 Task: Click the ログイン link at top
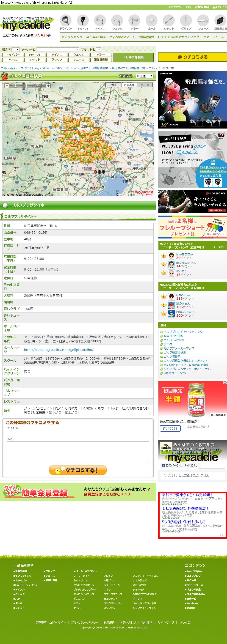click(220, 7)
